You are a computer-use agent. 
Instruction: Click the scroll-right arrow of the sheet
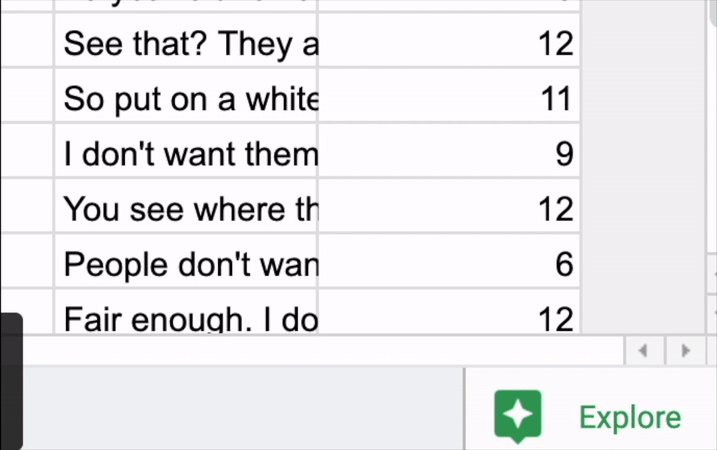tap(685, 351)
